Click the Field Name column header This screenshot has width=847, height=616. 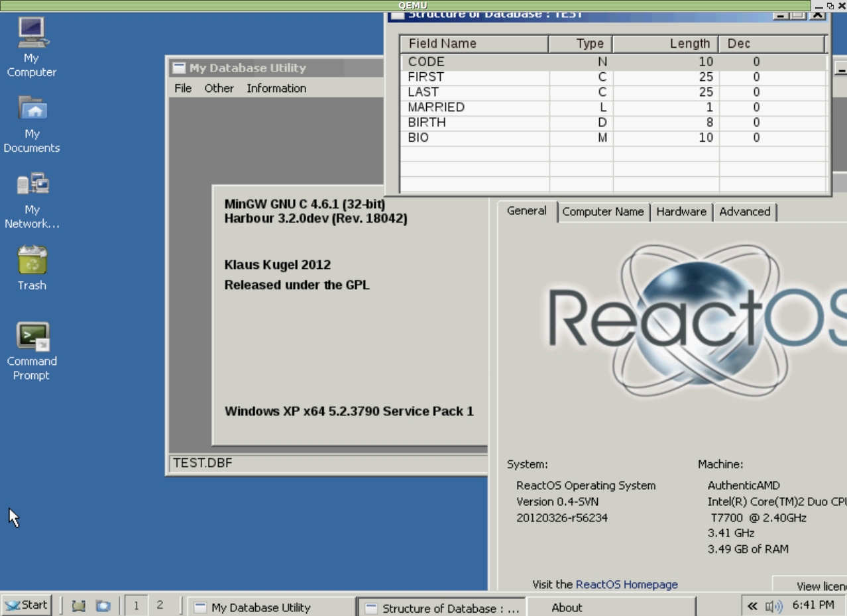point(475,44)
